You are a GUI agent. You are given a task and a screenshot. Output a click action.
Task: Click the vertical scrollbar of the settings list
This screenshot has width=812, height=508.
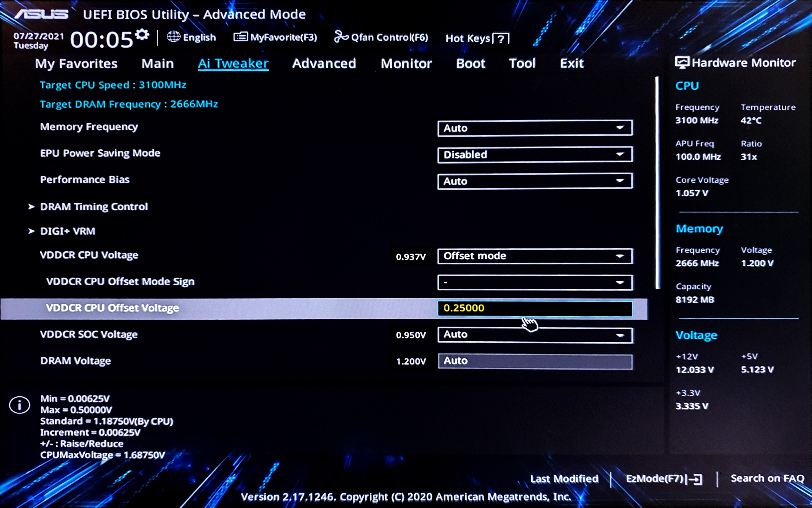coord(657,183)
